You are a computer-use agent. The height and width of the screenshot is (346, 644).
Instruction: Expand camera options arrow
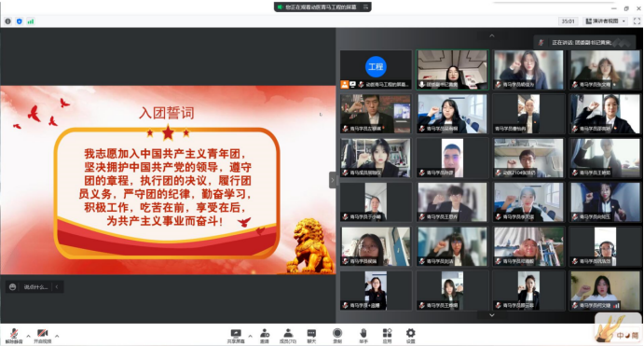(57, 336)
